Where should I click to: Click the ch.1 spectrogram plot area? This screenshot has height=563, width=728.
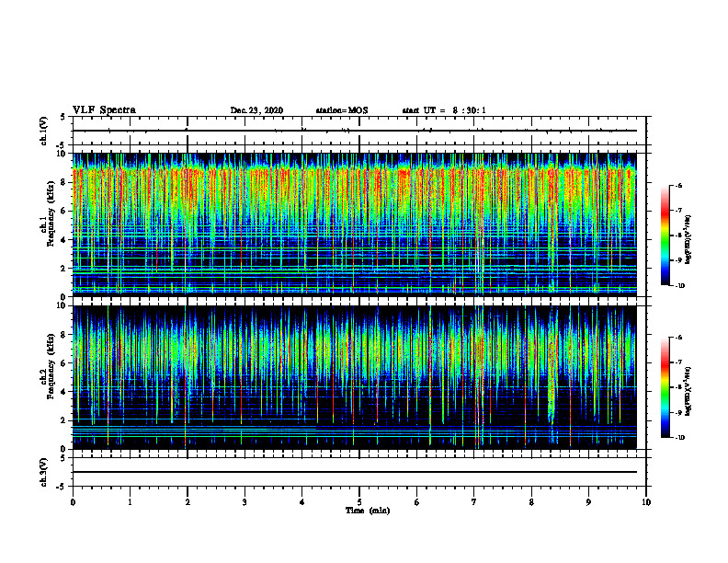(354, 224)
